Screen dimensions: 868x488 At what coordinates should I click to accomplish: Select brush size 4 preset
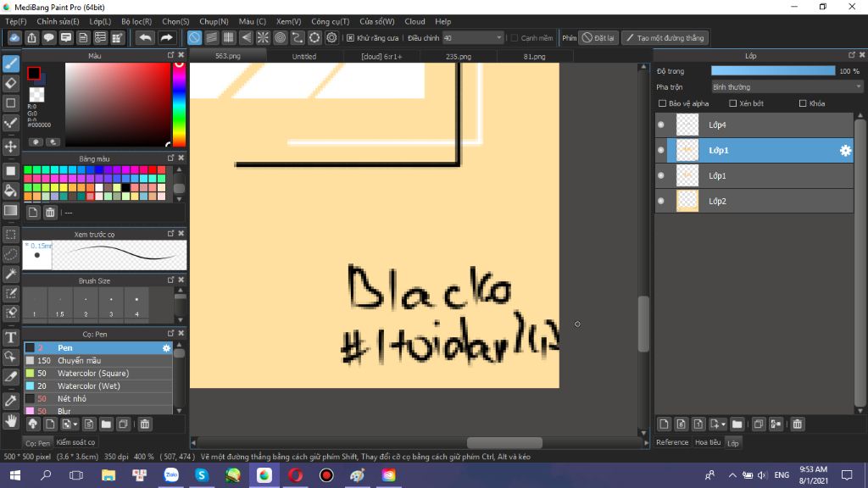click(136, 305)
